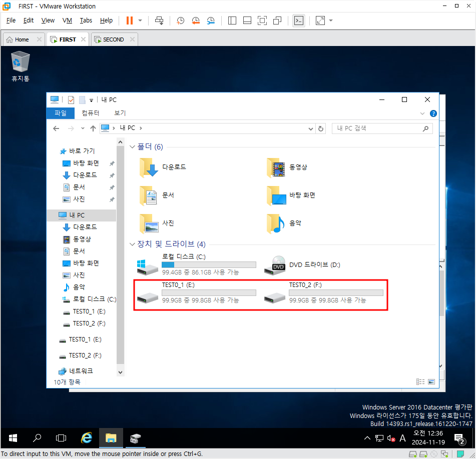This screenshot has height=459, width=476.
Task: Open the VM menu
Action: pyautogui.click(x=67, y=20)
